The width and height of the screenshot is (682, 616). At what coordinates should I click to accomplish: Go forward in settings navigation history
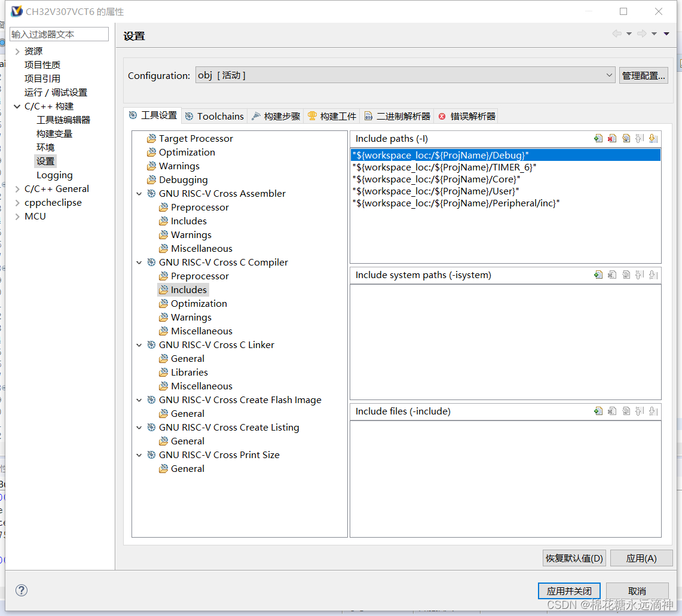pyautogui.click(x=641, y=33)
